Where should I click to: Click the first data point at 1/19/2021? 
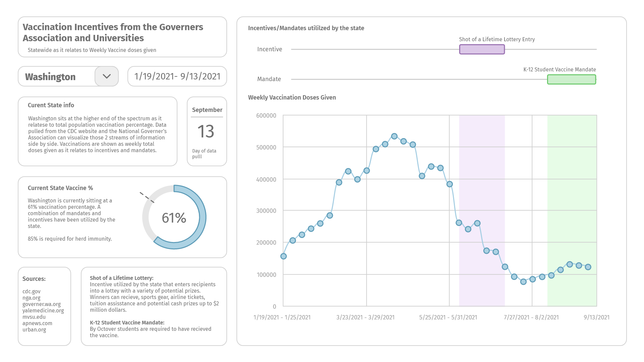(x=283, y=256)
